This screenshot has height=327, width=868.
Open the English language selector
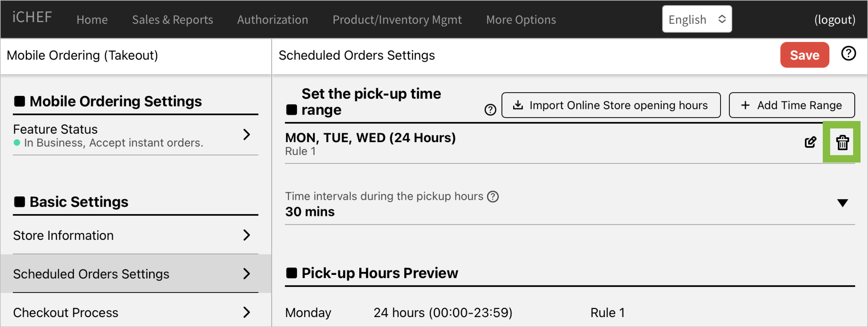697,19
